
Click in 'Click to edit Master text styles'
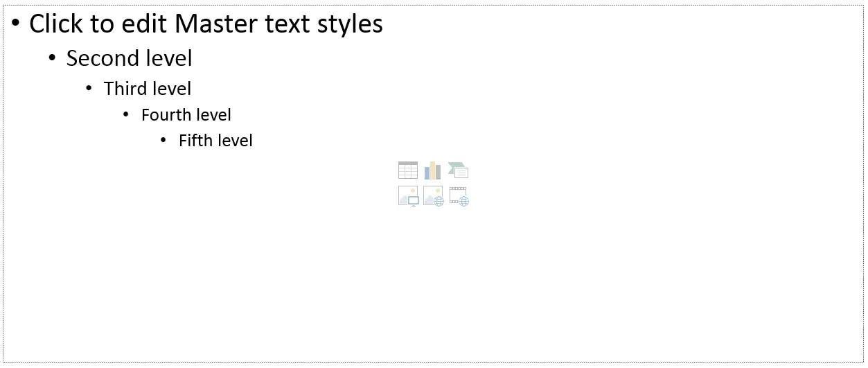pyautogui.click(x=205, y=24)
